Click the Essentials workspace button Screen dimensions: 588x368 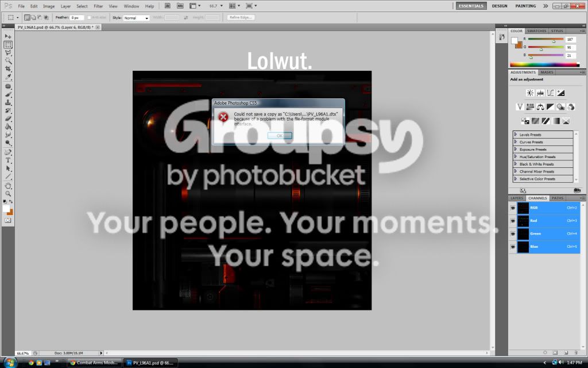(x=471, y=6)
